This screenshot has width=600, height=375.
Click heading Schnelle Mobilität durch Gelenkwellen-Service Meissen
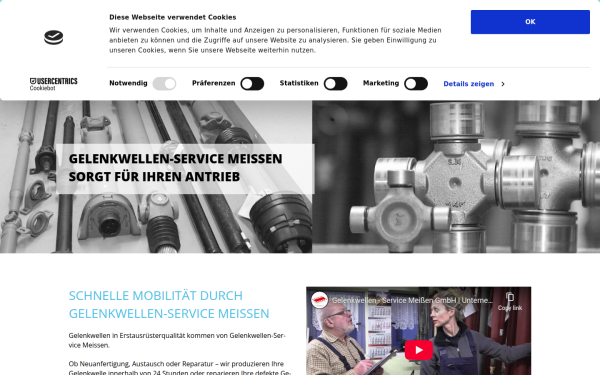pos(169,305)
